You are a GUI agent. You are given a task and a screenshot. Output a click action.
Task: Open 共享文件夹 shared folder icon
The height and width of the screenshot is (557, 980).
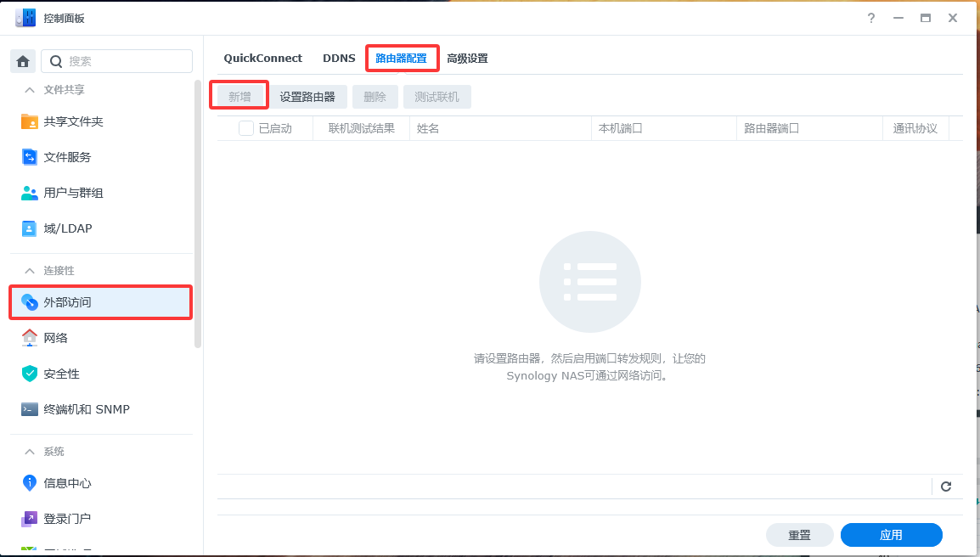[30, 121]
